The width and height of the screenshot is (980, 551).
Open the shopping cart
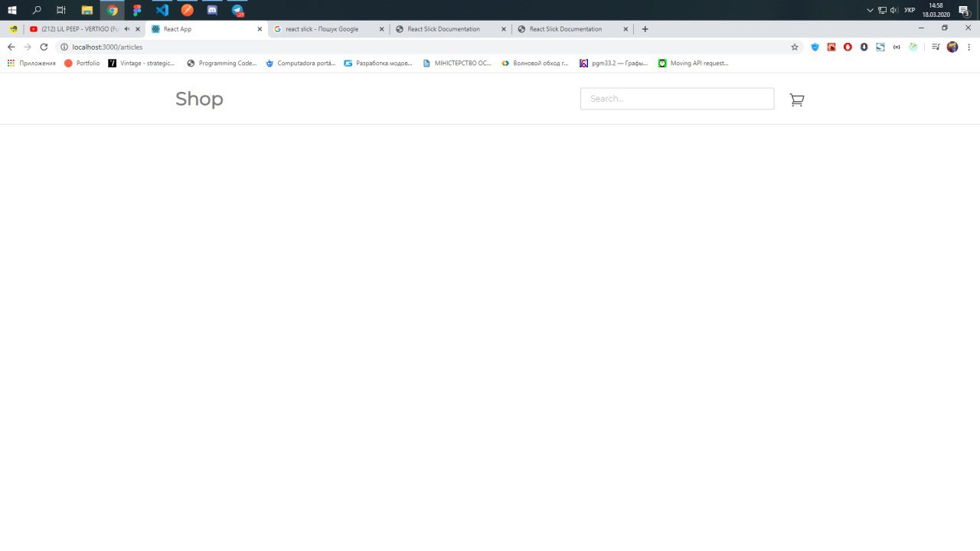pos(797,99)
